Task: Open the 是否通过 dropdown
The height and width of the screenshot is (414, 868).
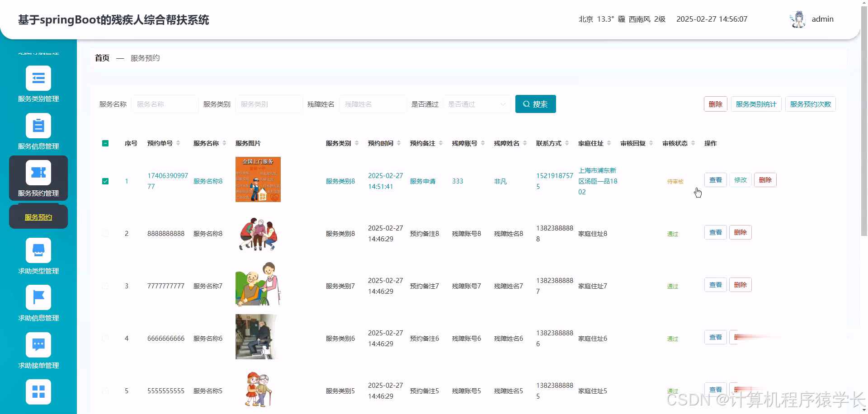Action: pos(476,104)
